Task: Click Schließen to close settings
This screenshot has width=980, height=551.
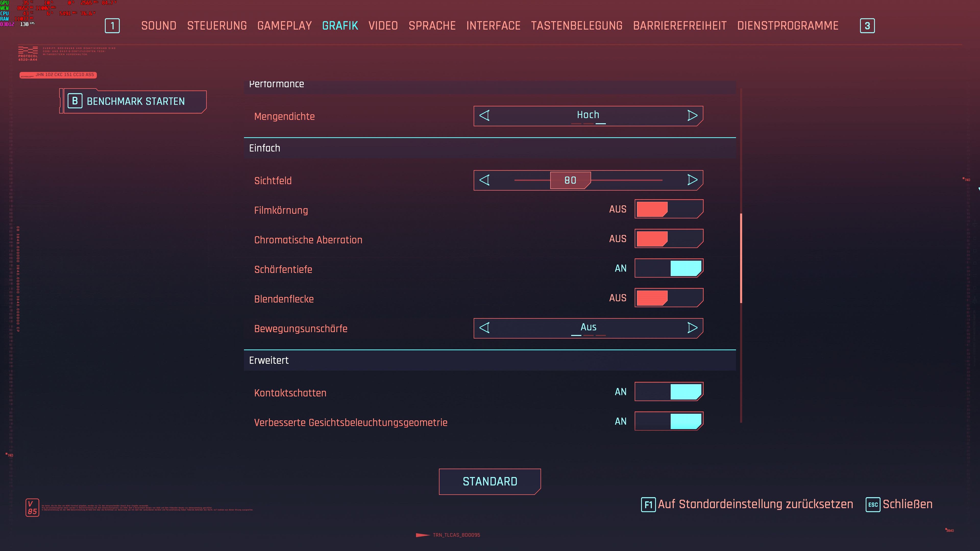Action: click(908, 504)
